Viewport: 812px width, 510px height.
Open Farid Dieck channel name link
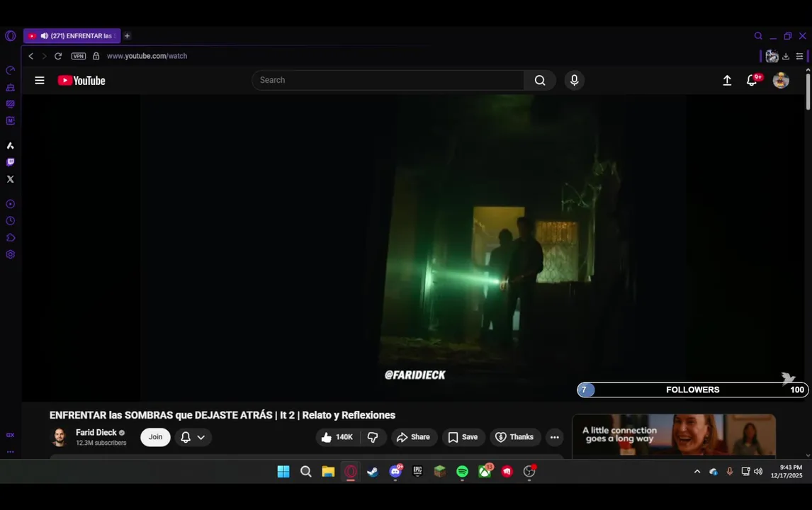pyautogui.click(x=96, y=432)
